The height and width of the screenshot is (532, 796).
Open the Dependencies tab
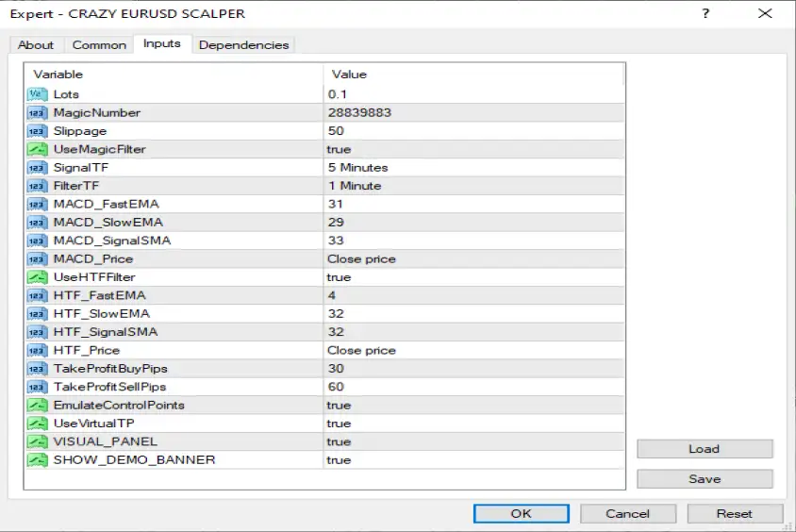(x=244, y=44)
